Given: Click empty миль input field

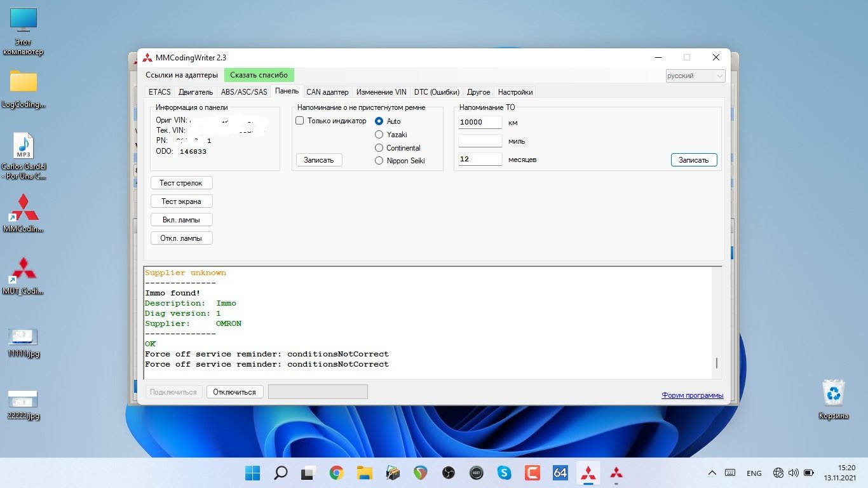Looking at the screenshot, I should click(480, 140).
